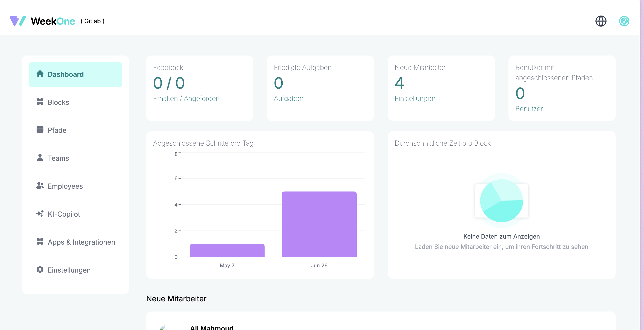
Task: Click the WeekOne logo icon
Action: point(17,21)
